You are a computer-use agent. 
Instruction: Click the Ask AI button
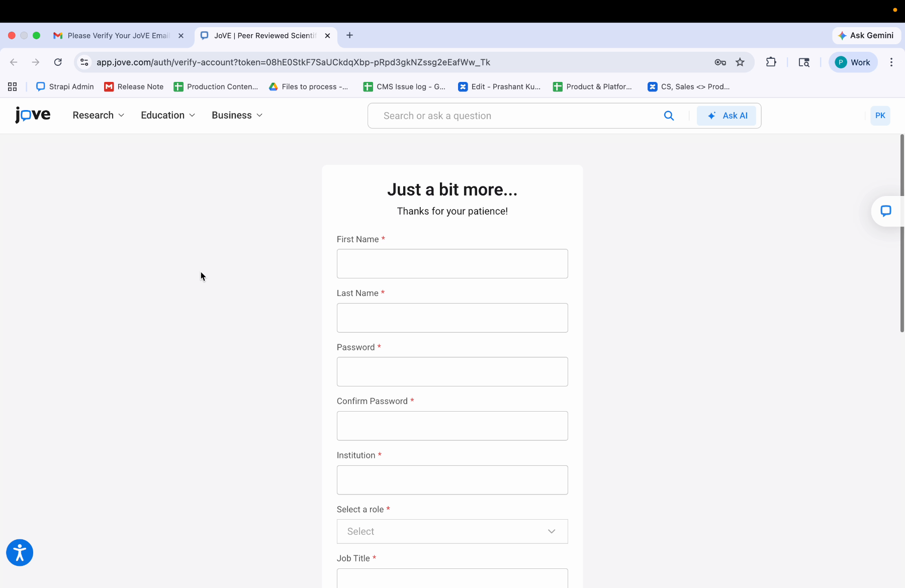tap(727, 116)
